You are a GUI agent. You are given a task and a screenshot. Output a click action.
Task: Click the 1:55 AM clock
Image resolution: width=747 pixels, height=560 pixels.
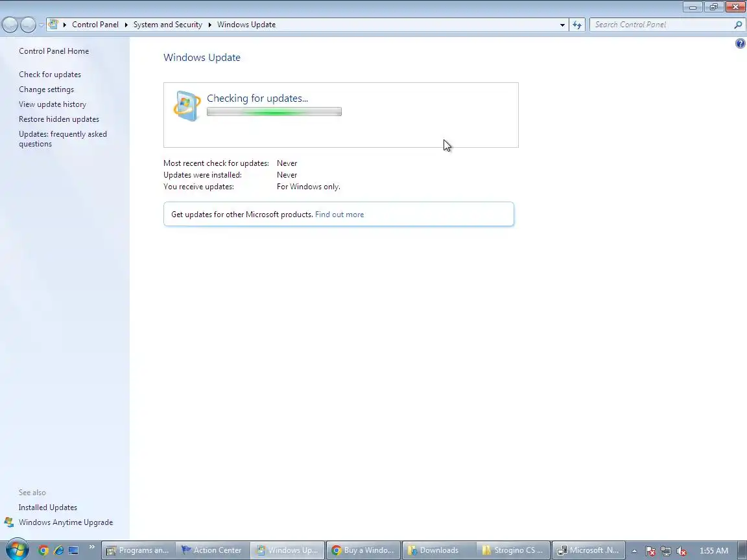[714, 551]
